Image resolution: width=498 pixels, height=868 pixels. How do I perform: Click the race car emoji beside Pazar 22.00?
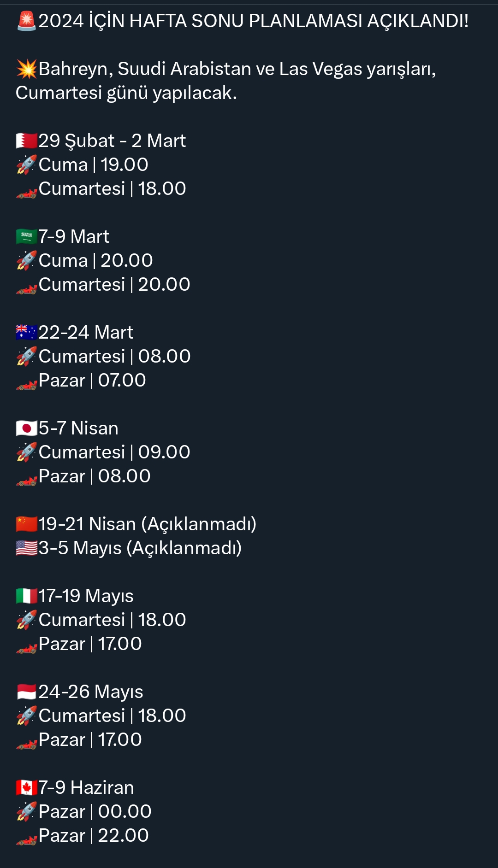click(x=26, y=838)
